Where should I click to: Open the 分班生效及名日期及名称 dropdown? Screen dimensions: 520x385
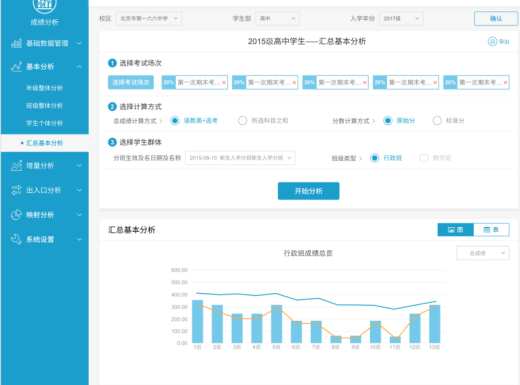pos(240,158)
